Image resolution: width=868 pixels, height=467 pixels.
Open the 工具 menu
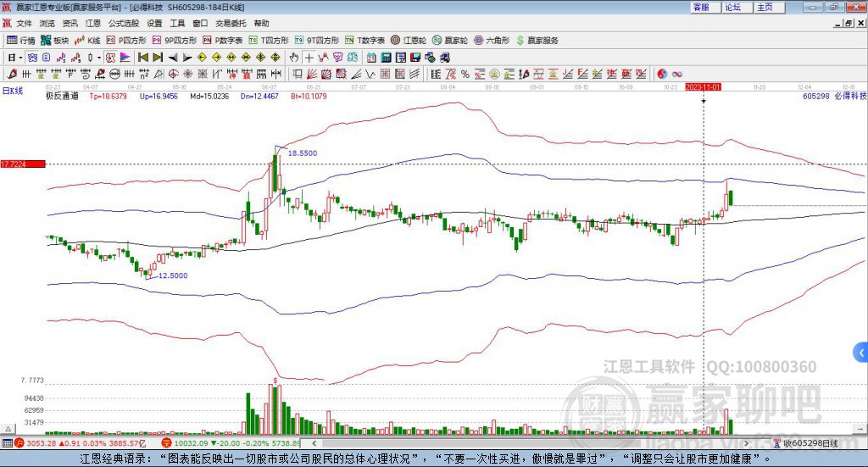177,23
